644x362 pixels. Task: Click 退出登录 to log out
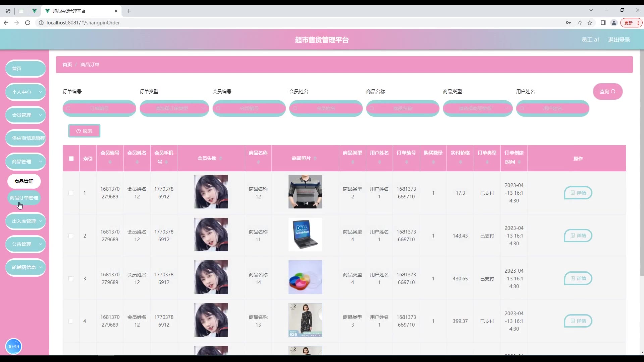tap(619, 40)
